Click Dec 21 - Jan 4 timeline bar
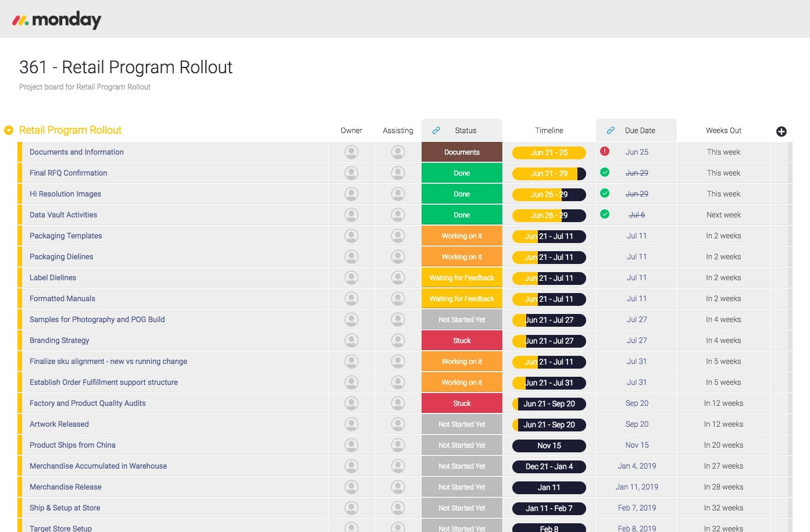The image size is (810, 532). click(549, 466)
